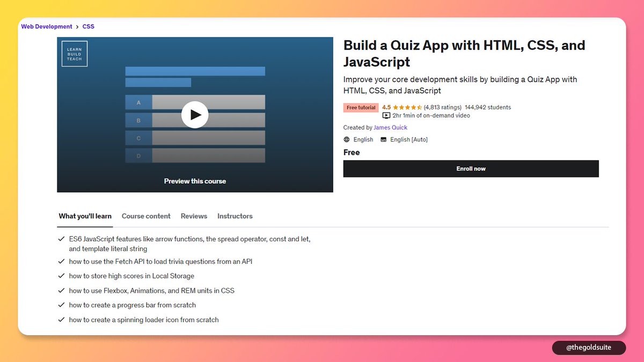Click the checkmark beside the Fetch API bullet
Viewport: 644px width, 362px height.
[61, 262]
